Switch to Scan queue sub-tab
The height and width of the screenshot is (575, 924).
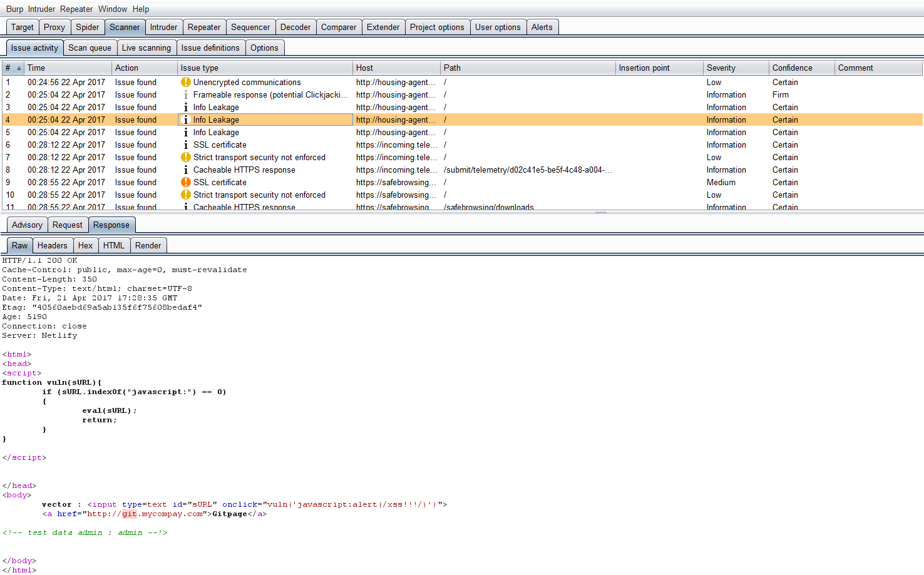pos(90,48)
